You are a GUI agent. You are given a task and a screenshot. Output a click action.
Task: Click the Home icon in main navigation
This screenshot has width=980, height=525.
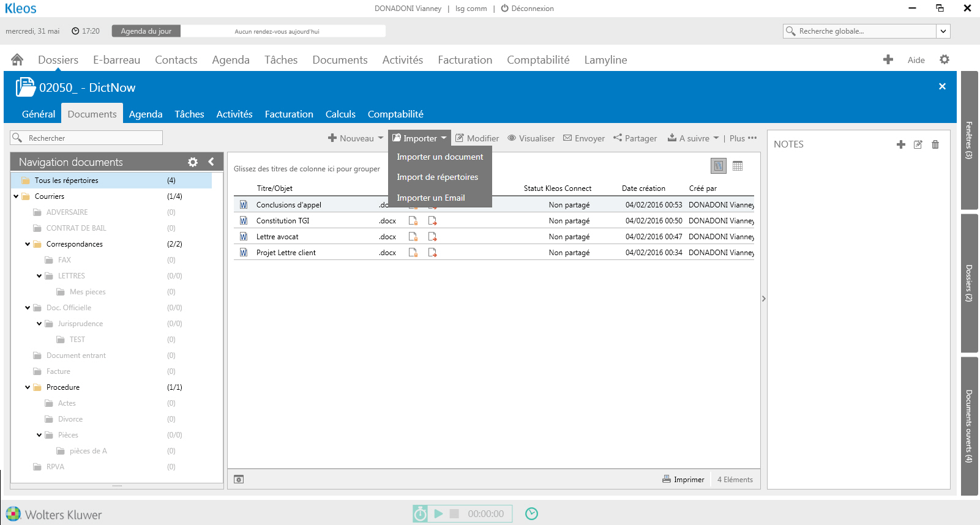click(x=17, y=59)
